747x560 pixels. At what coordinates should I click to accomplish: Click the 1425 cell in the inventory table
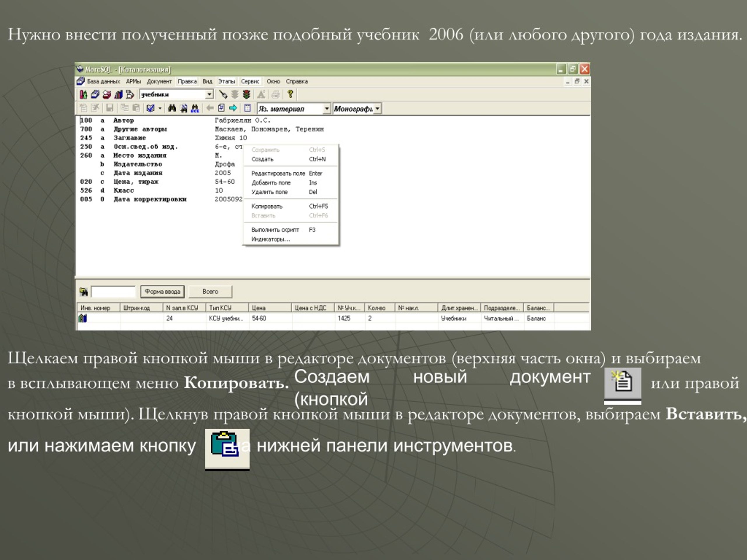pos(350,318)
